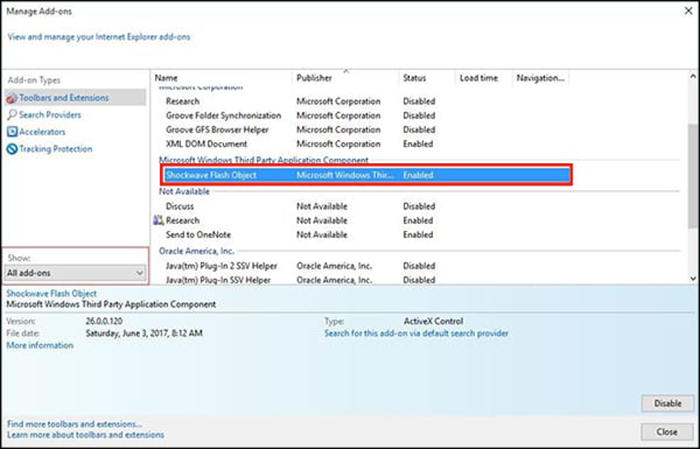The width and height of the screenshot is (700, 449).
Task: Open Tracking Protection add-on type
Action: click(56, 149)
